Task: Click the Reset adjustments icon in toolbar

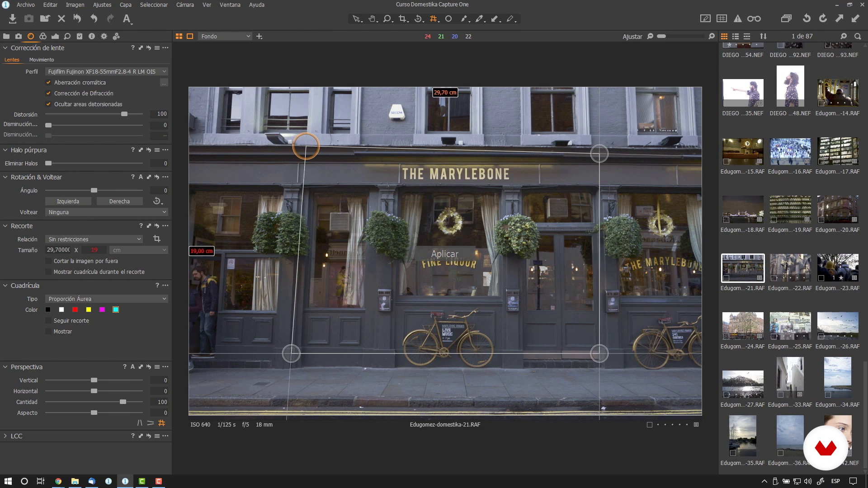Action: pyautogui.click(x=77, y=19)
